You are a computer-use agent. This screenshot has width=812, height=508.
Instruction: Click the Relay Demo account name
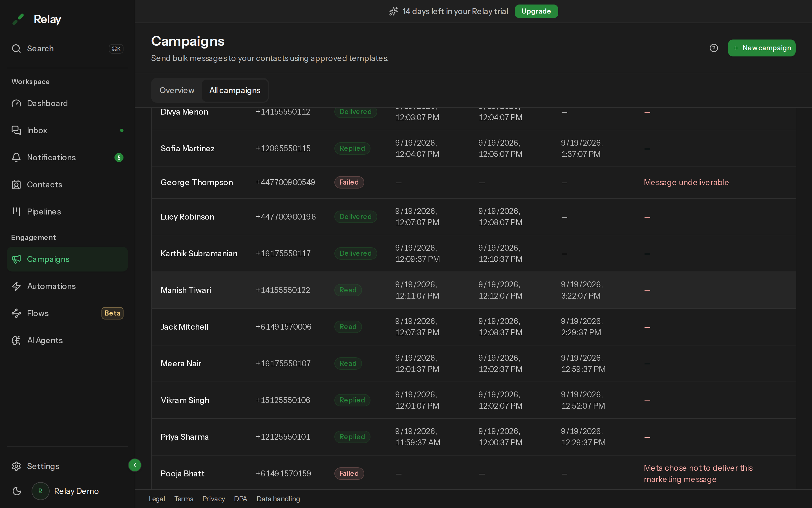click(x=76, y=491)
